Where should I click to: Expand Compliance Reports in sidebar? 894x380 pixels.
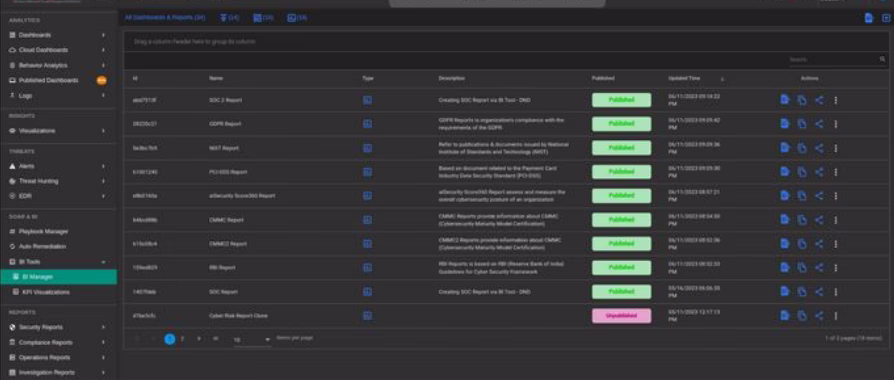[103, 342]
